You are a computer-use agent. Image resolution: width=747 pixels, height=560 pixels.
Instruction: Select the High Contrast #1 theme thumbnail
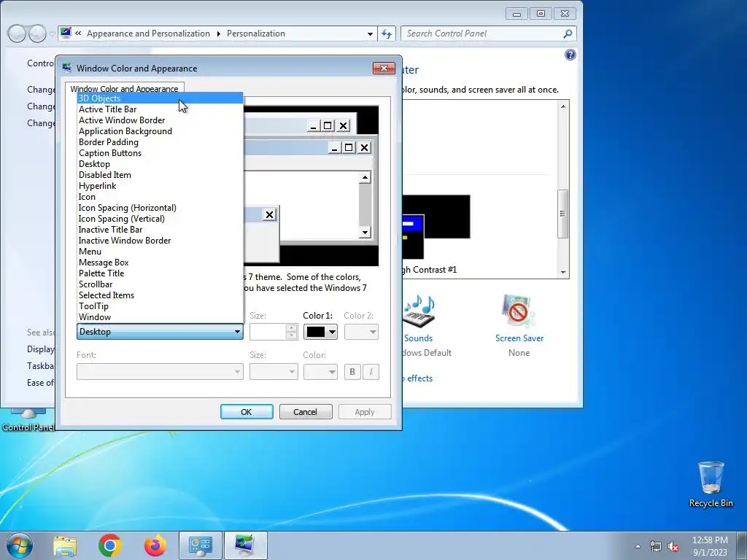[x=436, y=227]
